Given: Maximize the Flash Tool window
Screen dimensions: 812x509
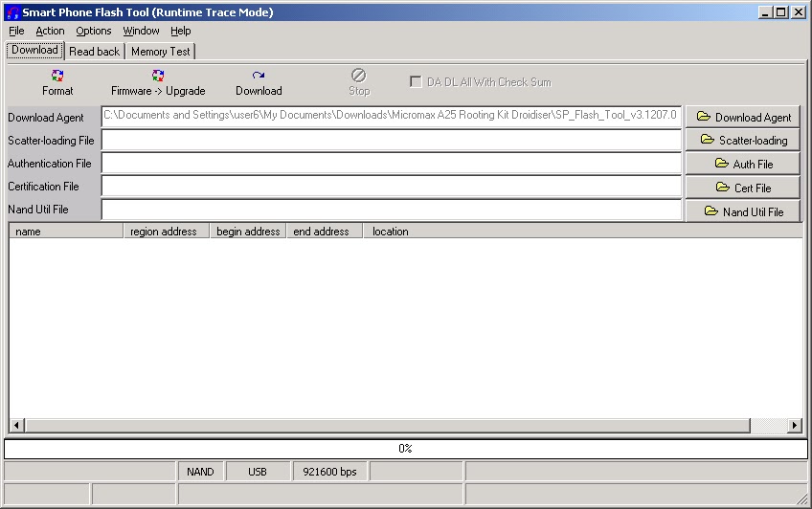Looking at the screenshot, I should click(781, 11).
